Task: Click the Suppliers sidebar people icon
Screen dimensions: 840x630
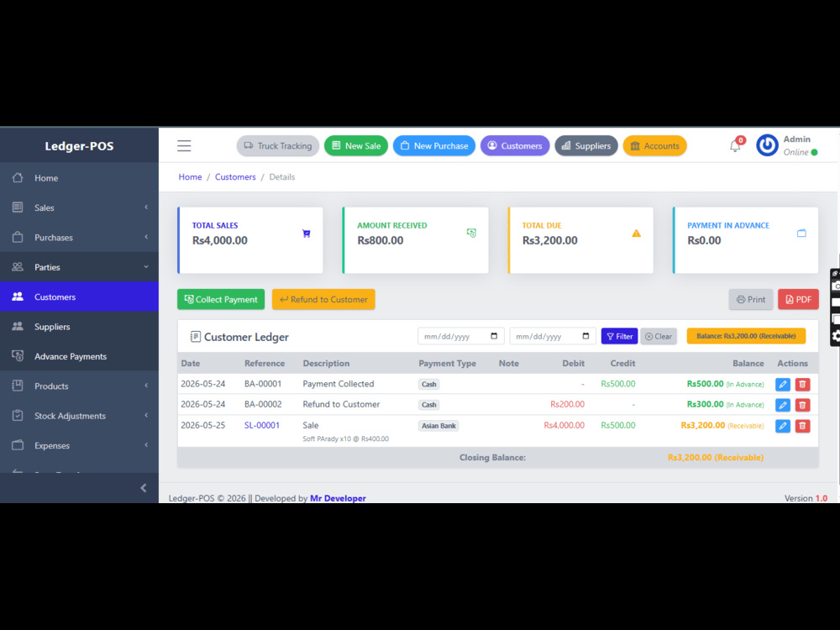Action: click(18, 326)
